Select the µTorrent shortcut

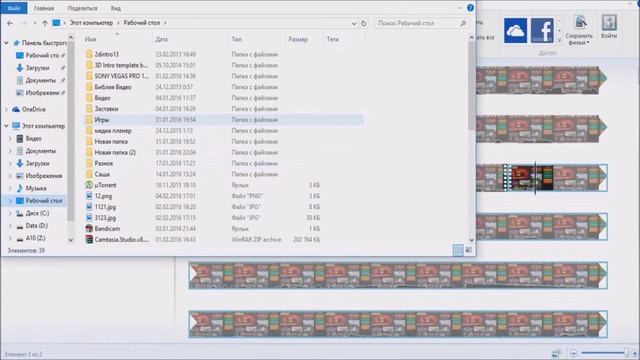click(x=105, y=185)
